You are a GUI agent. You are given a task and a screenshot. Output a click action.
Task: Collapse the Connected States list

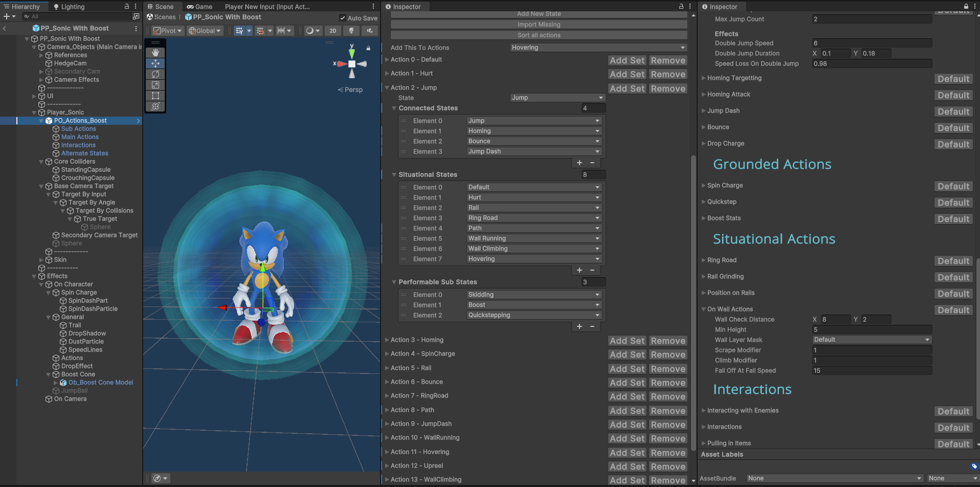click(394, 108)
